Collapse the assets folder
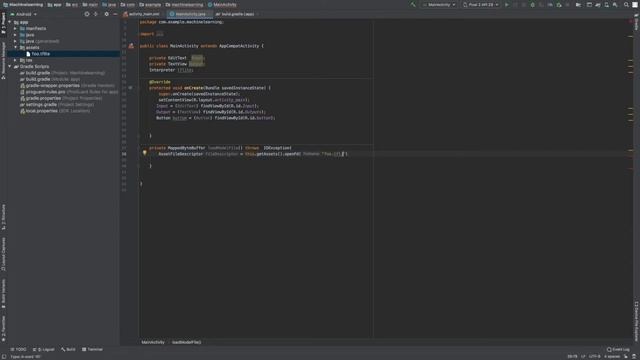Image resolution: width=640 pixels, height=360 pixels. 16,47
